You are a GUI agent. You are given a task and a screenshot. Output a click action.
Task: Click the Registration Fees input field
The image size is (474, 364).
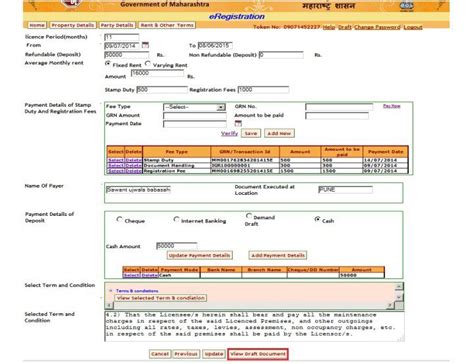coord(263,90)
